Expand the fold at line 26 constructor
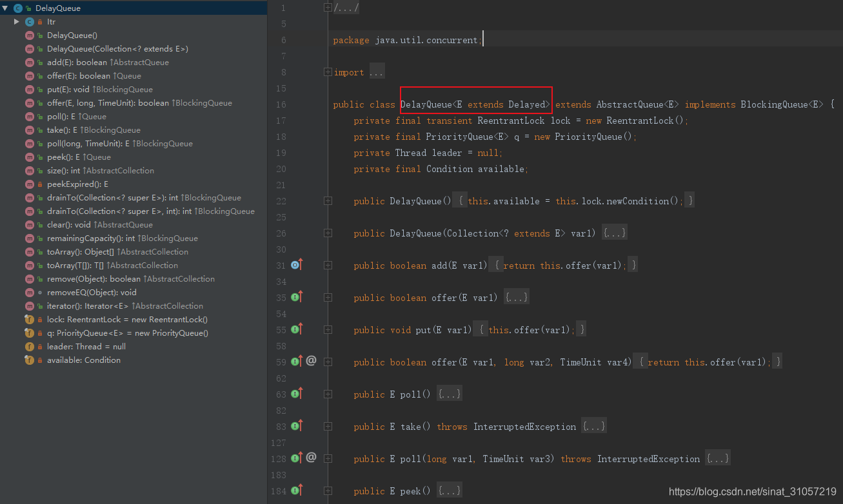843x504 pixels. (328, 233)
